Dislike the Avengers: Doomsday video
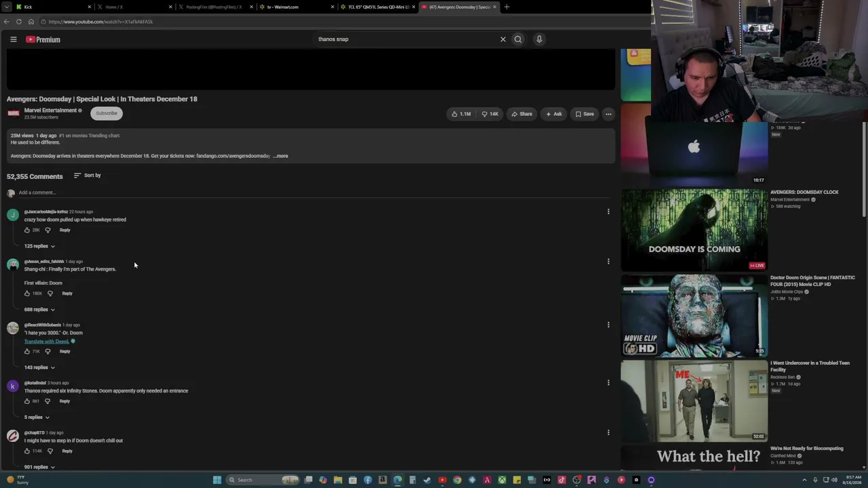Screen dimensions: 868x488 coord(490,114)
